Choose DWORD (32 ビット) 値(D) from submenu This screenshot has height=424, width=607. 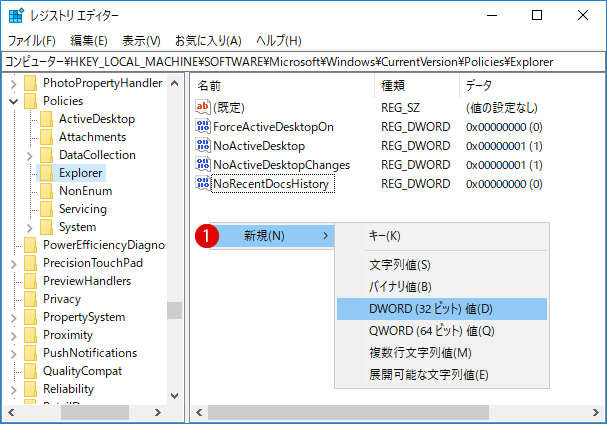pyautogui.click(x=442, y=309)
